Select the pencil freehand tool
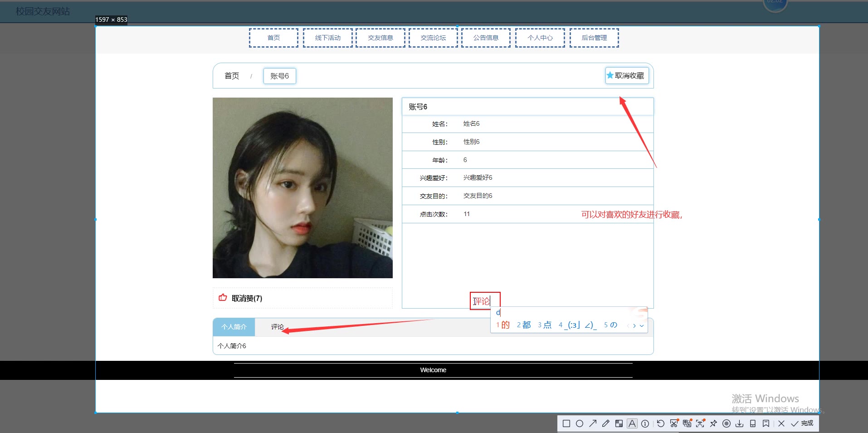 605,423
